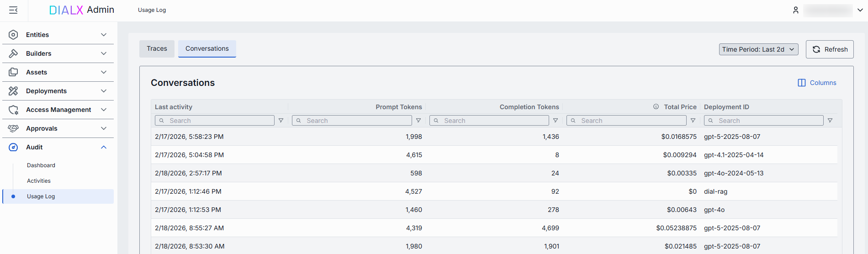Image resolution: width=868 pixels, height=254 pixels.
Task: Open the Columns chooser
Action: point(817,83)
